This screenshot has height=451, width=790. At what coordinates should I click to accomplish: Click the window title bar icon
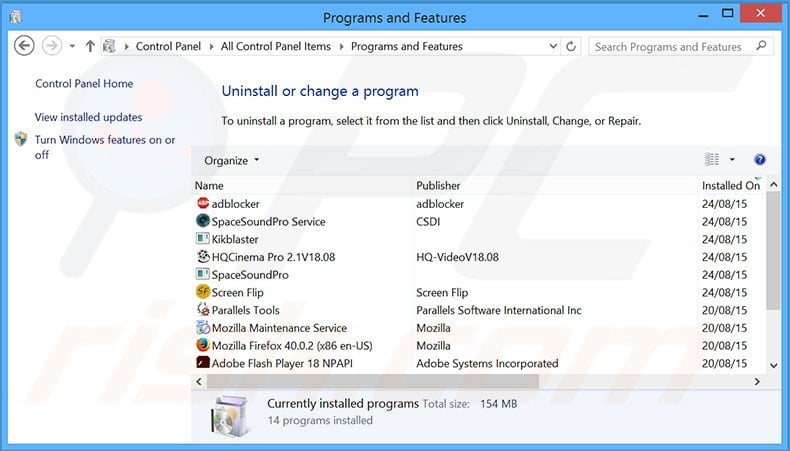tap(16, 17)
